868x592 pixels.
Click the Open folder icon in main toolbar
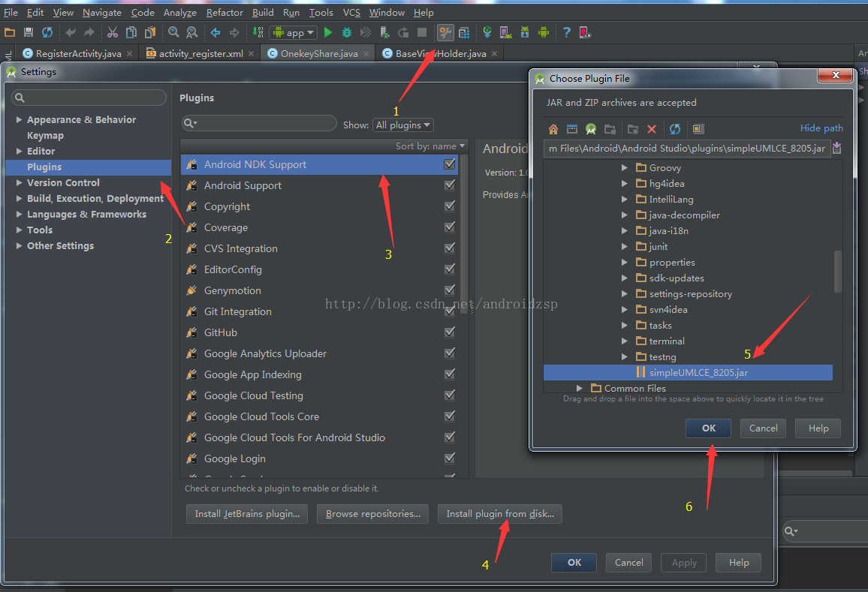[x=10, y=33]
